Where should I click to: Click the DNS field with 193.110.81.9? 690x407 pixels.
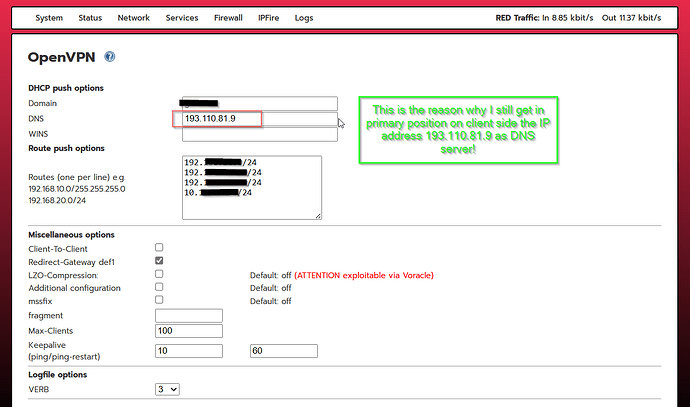(x=260, y=119)
